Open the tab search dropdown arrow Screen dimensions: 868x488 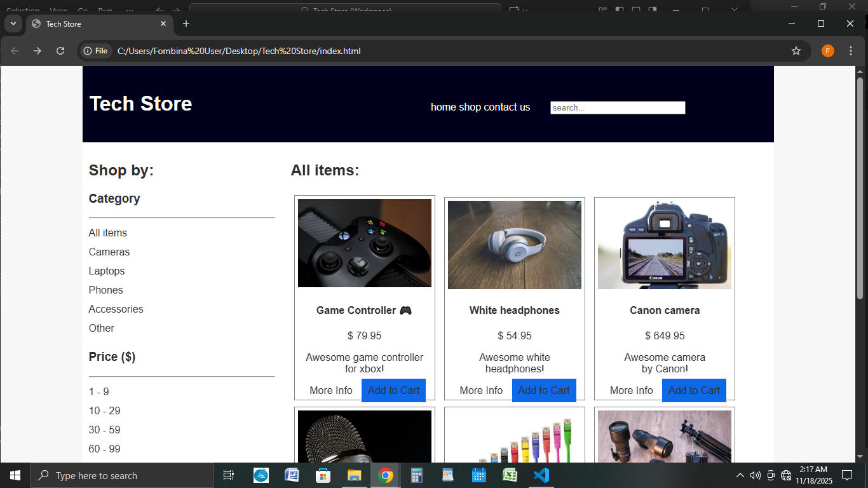pos(13,24)
